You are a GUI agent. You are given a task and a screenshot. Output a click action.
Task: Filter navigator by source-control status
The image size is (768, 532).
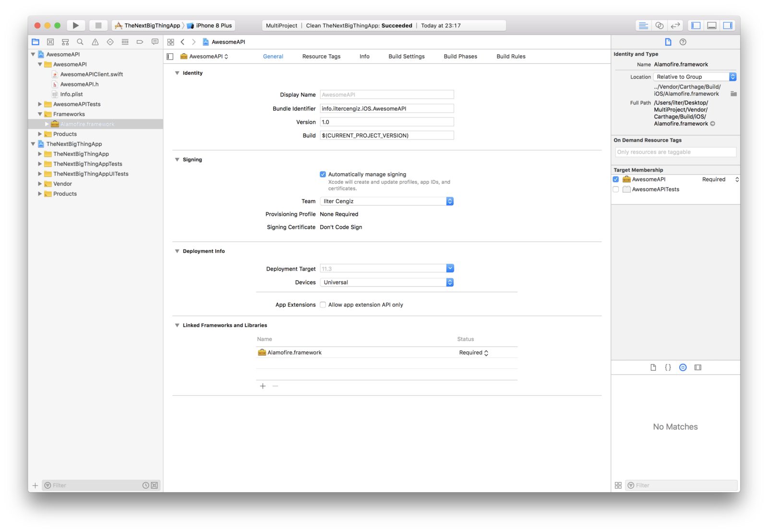tap(154, 485)
